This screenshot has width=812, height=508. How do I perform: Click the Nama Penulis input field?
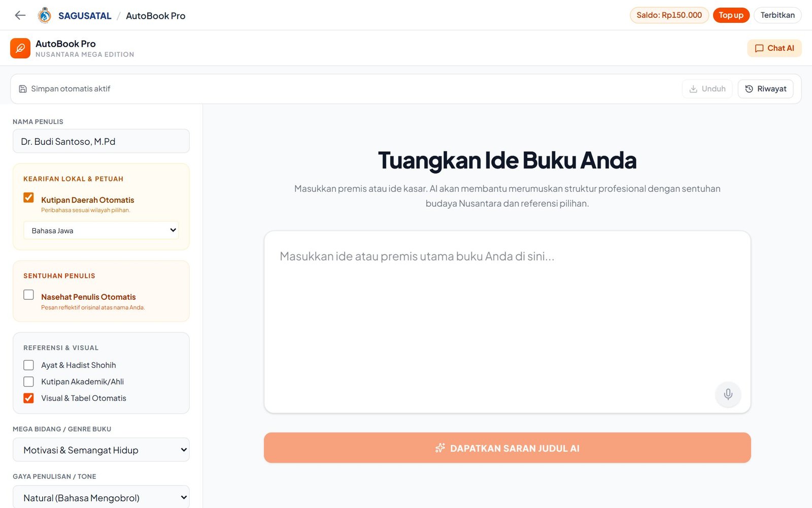click(101, 141)
